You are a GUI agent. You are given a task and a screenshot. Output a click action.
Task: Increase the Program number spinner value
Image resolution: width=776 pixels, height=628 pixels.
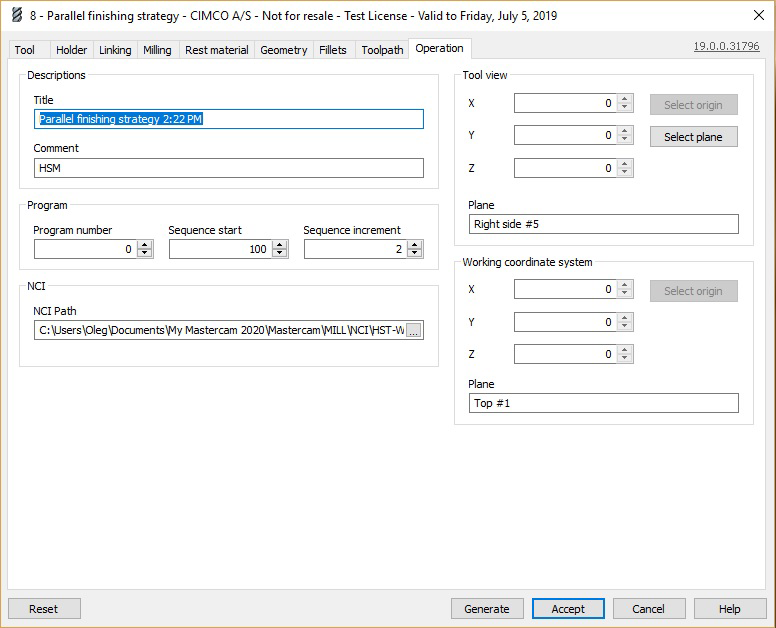pos(145,245)
